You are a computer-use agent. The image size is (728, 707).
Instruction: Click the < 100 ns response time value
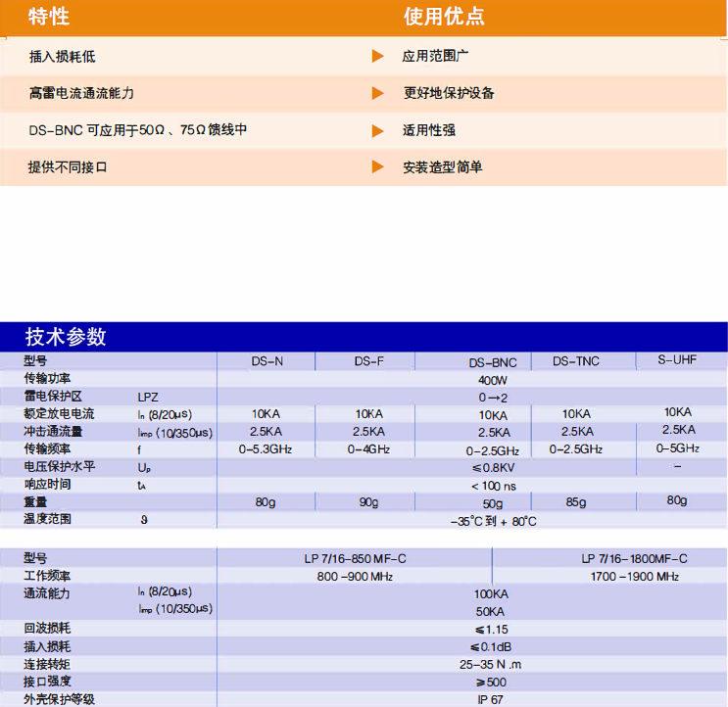494,486
